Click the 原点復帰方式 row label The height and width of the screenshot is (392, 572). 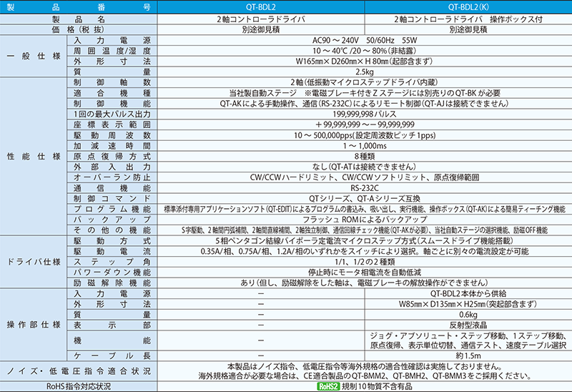coord(112,156)
